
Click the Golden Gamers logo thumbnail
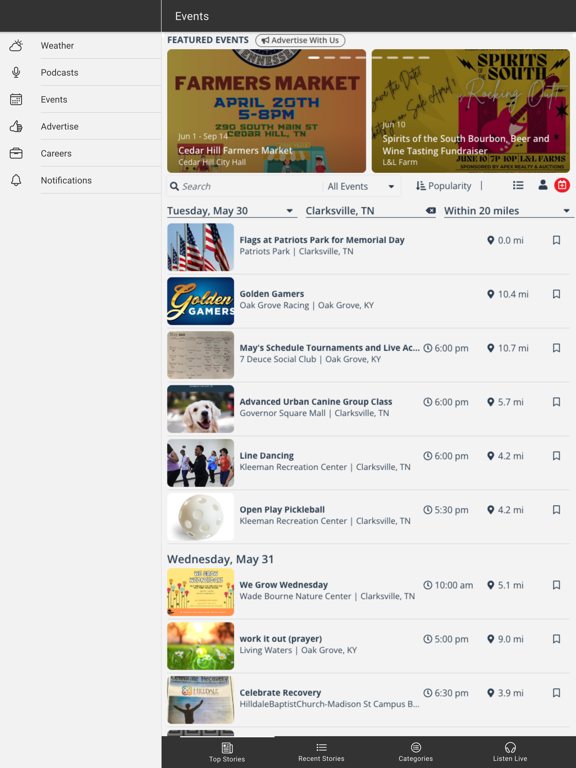pos(200,301)
